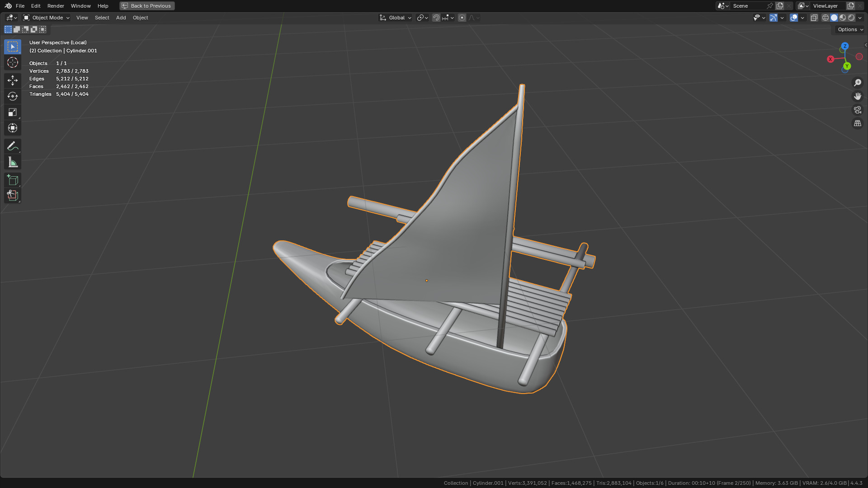Switch to perspective/orthographic grid icon
This screenshot has height=488, width=868.
pyautogui.click(x=857, y=123)
